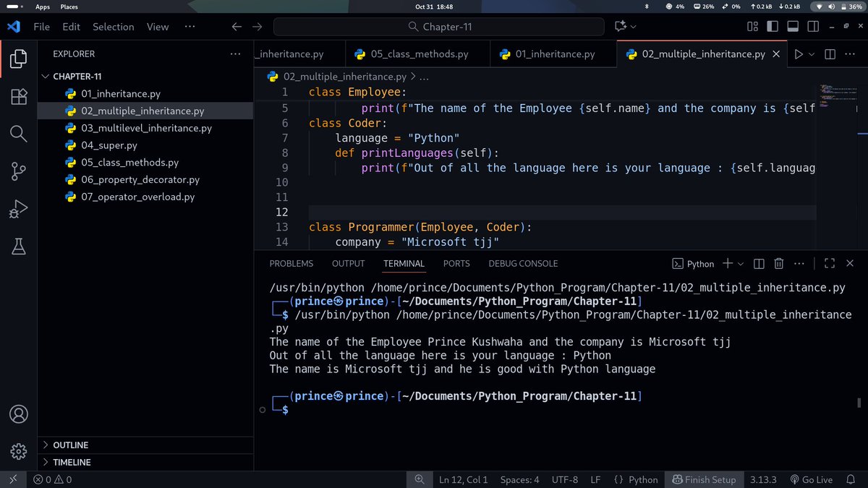Image resolution: width=868 pixels, height=488 pixels.
Task: Start Go Live server
Action: (x=811, y=479)
